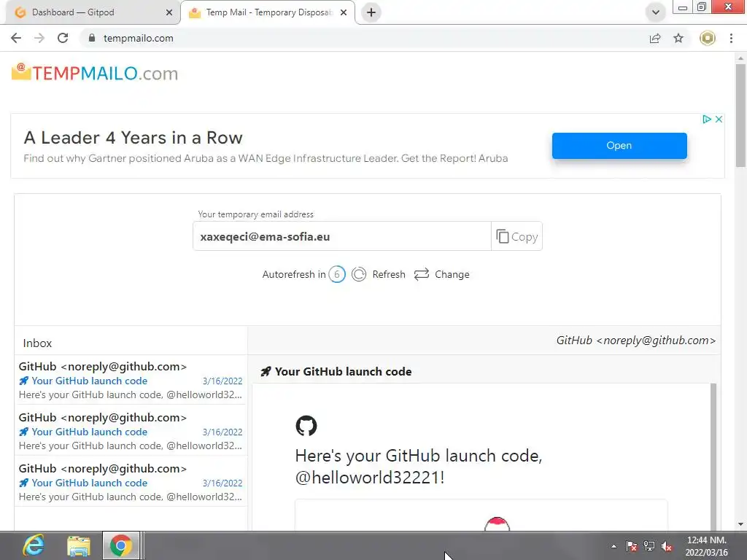Click the ad headline A Leader 4 Years in a Row
This screenshot has width=747, height=560.
coord(133,138)
